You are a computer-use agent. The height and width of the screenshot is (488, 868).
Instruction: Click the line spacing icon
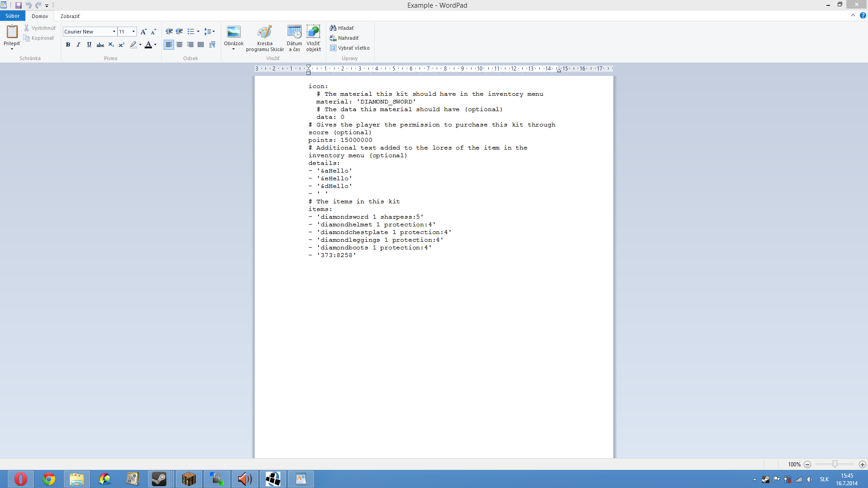pos(207,32)
